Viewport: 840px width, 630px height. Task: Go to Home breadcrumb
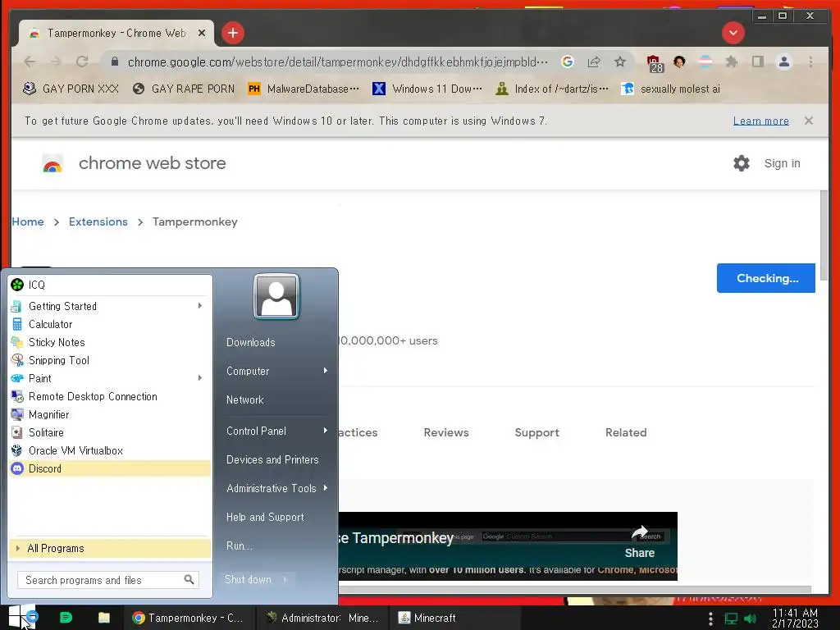(28, 221)
